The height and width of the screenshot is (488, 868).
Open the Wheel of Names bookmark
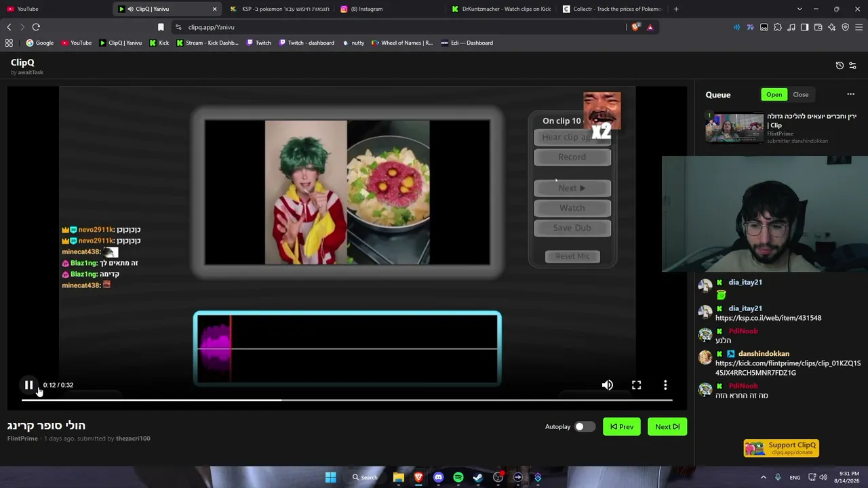coord(402,43)
